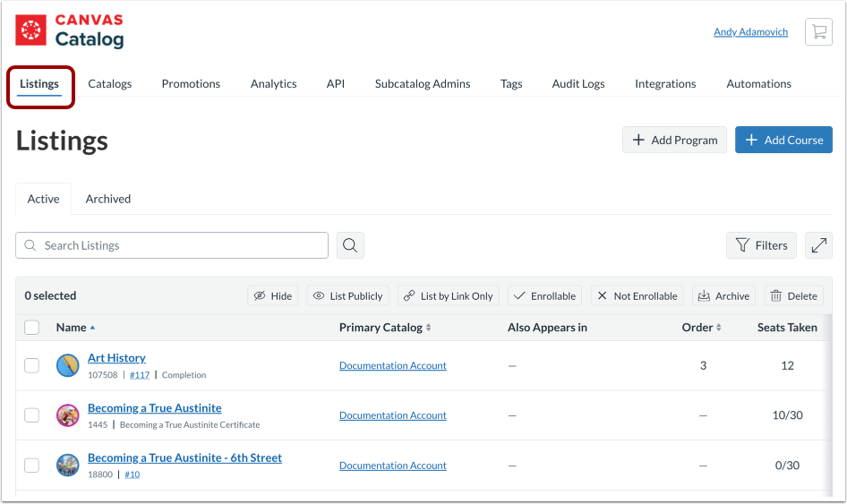Check the Art History row checkbox
Viewport: 847px width, 504px height.
(x=32, y=365)
